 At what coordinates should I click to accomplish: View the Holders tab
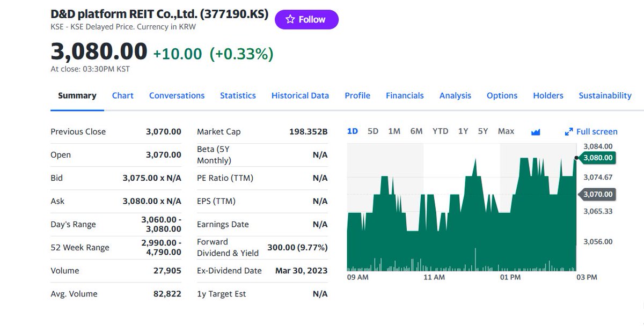coord(548,95)
